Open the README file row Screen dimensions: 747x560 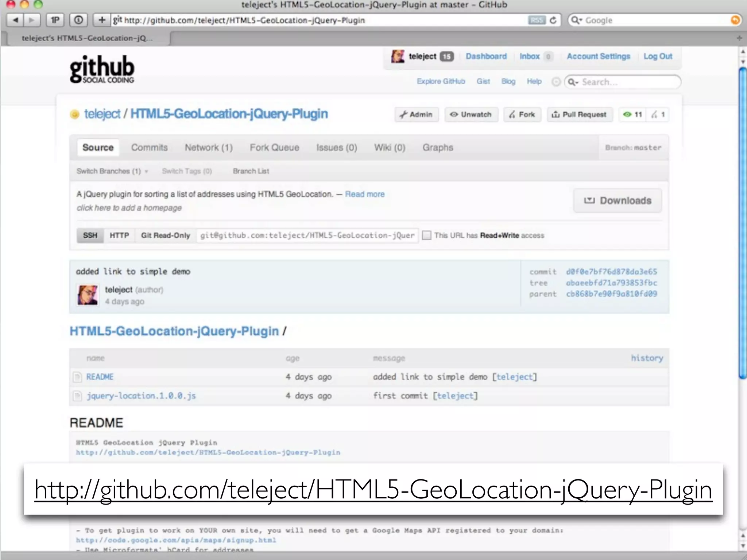coord(369,377)
